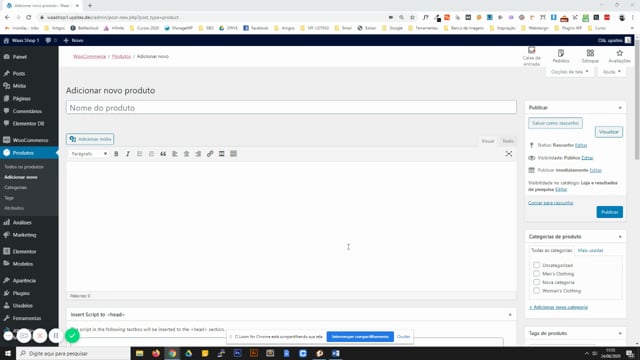The height and width of the screenshot is (360, 640).
Task: Toggle italic formatting in editor toolbar
Action: (x=128, y=154)
